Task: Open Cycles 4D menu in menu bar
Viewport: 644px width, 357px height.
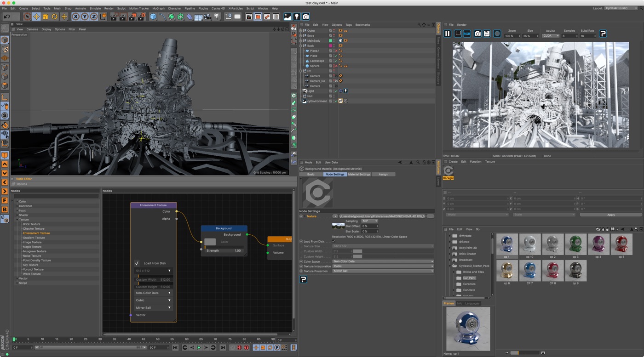Action: (x=218, y=8)
